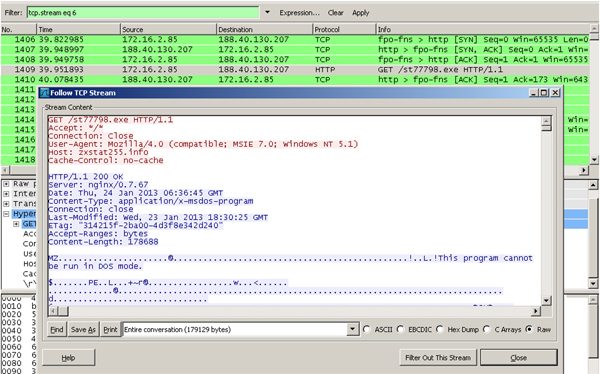Click stream content horizontal scroll left arrow
Viewport: 600px width, 374px height.
click(53, 311)
